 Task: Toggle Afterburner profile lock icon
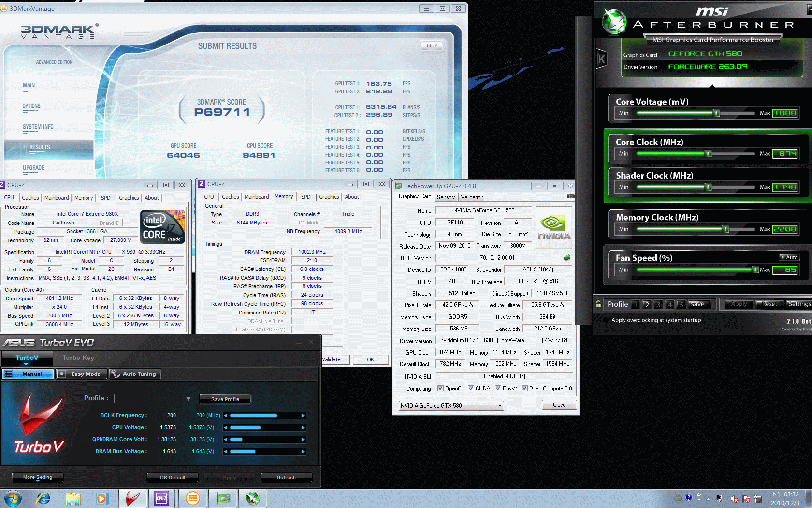(x=598, y=304)
